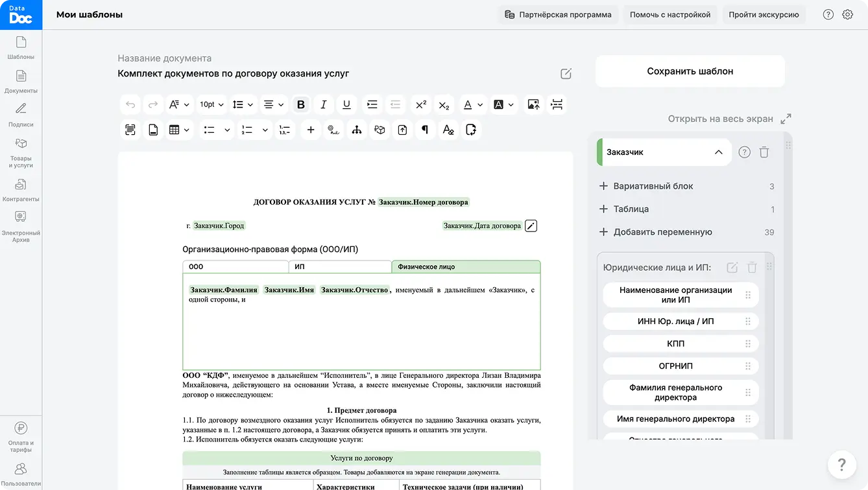This screenshot has height=490, width=868.
Task: Click the Партнёрская программа button
Action: 558,14
